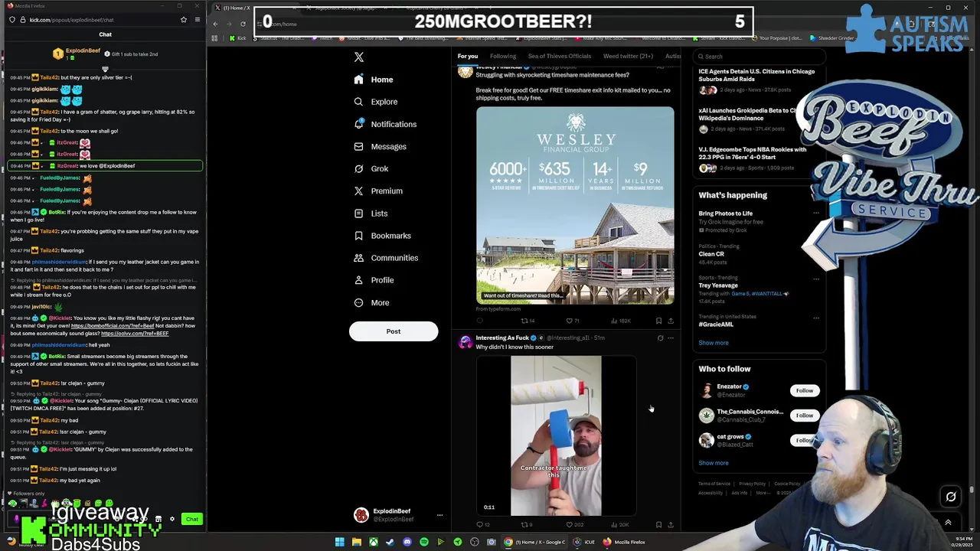Open Grok in X sidebar
The image size is (980, 551).
pos(371,168)
